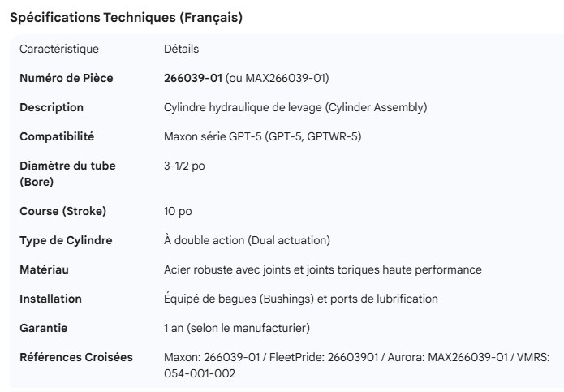Select the "Type de Cylindre" row label
Screen dimensions: 564x392
coord(66,240)
